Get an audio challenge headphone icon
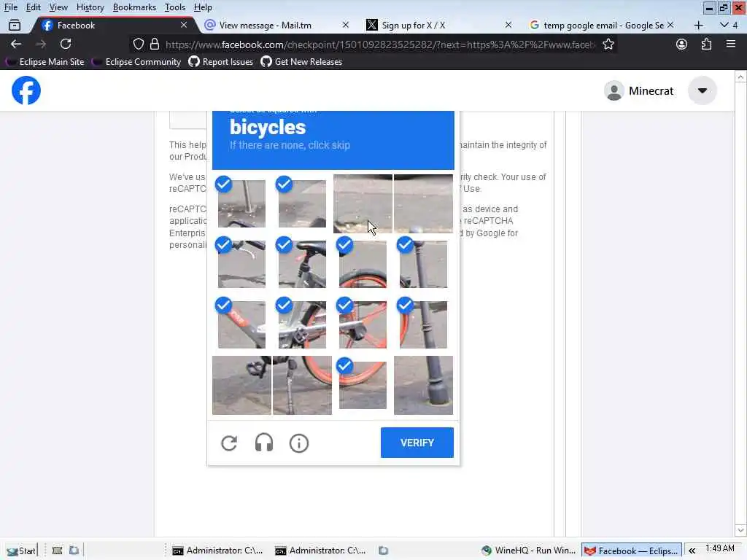Image resolution: width=747 pixels, height=560 pixels. 264,443
